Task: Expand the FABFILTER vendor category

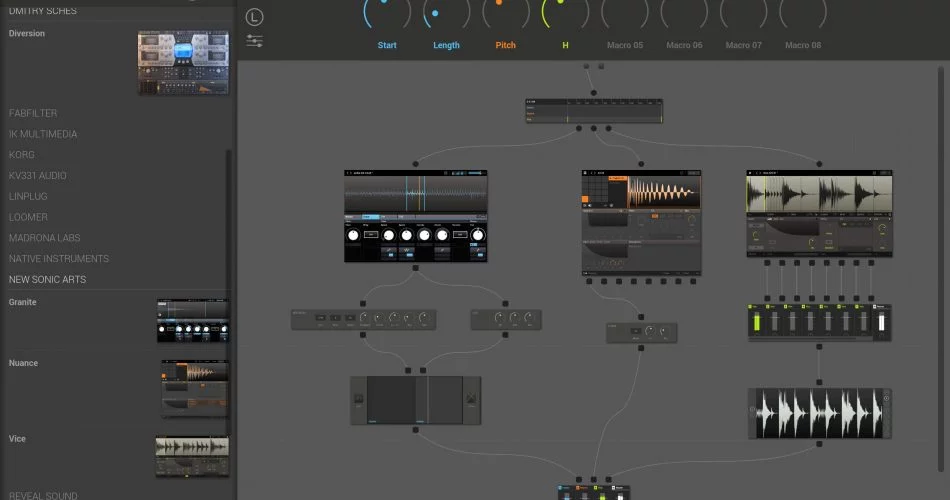Action: [x=33, y=113]
